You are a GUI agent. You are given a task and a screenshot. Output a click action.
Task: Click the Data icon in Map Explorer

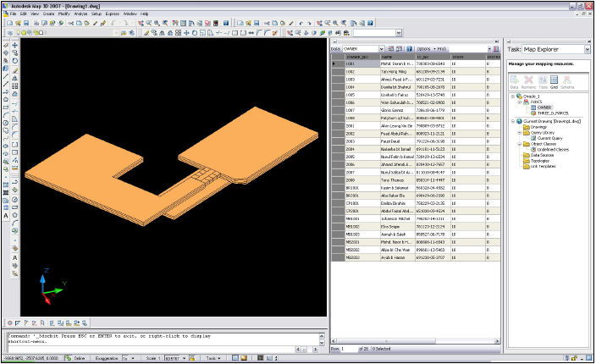514,82
